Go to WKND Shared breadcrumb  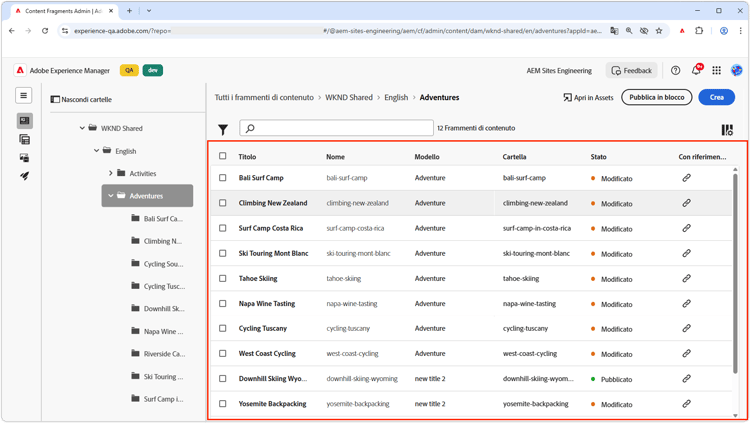click(348, 98)
